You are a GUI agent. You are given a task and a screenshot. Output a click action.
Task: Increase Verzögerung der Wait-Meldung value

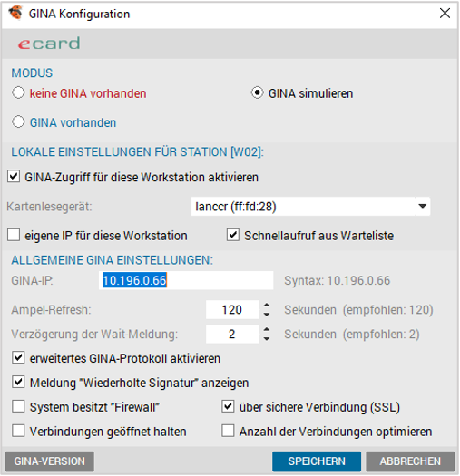[267, 329]
